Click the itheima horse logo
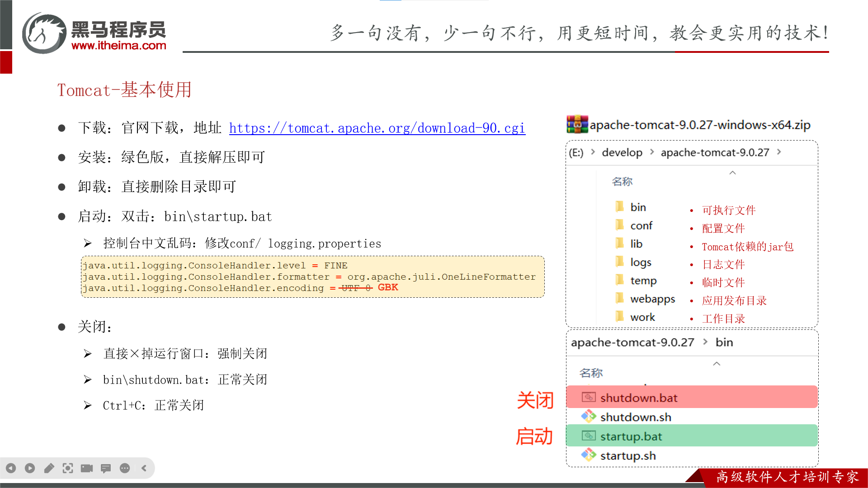868x488 pixels. click(x=44, y=33)
